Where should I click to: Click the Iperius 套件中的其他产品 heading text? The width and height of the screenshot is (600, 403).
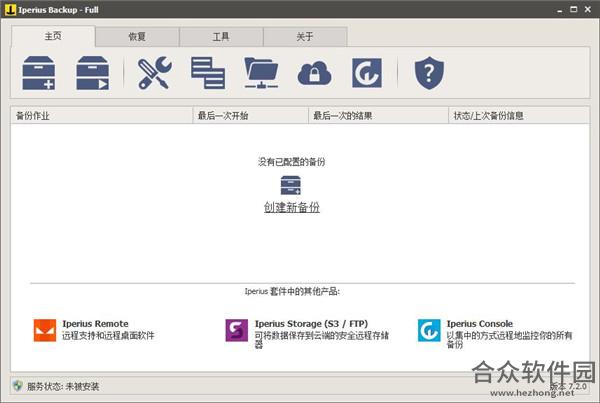tap(292, 292)
